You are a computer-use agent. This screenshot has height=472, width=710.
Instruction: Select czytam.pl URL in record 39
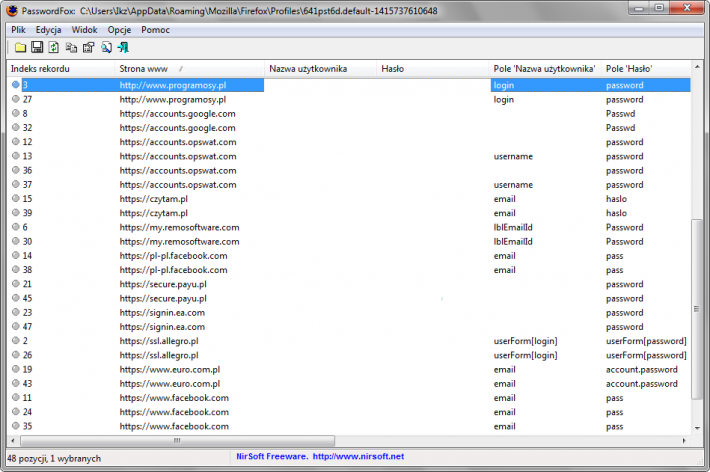pos(154,213)
